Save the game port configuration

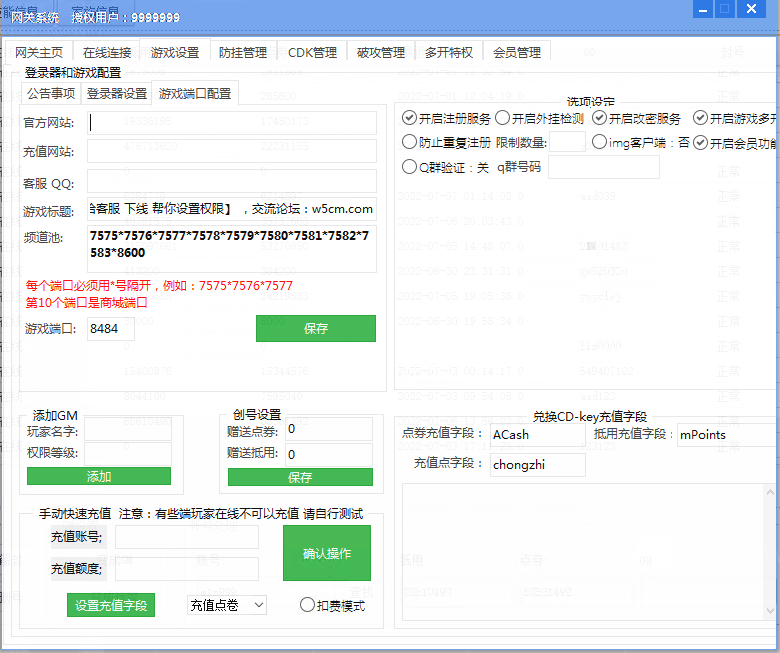pos(316,329)
